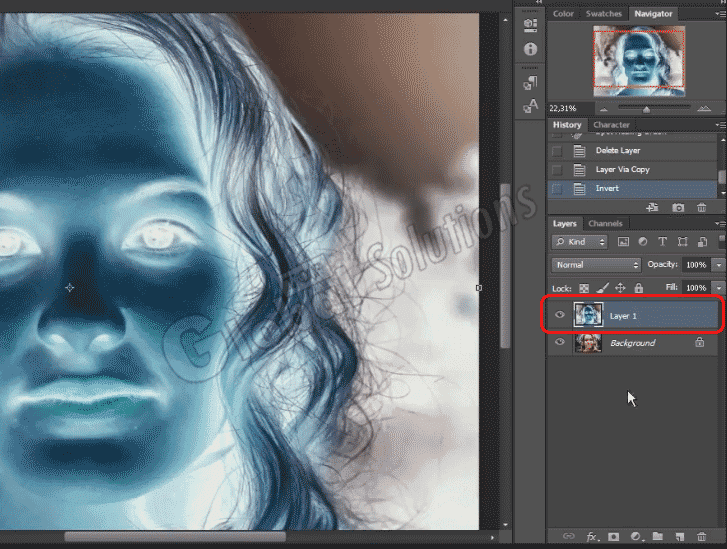
Task: Create new snapshot camera icon in History
Action: coord(678,207)
